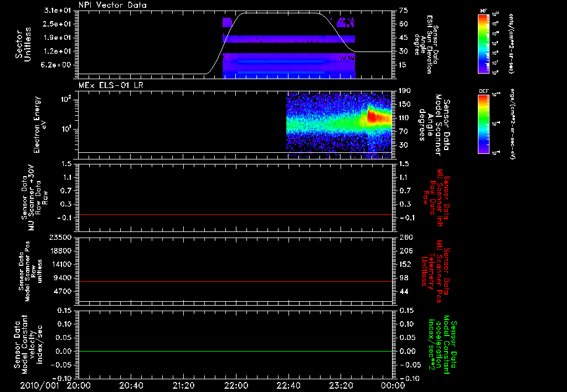
Task: Select the 'NPI Vector Data' panel title
Action: point(112,5)
